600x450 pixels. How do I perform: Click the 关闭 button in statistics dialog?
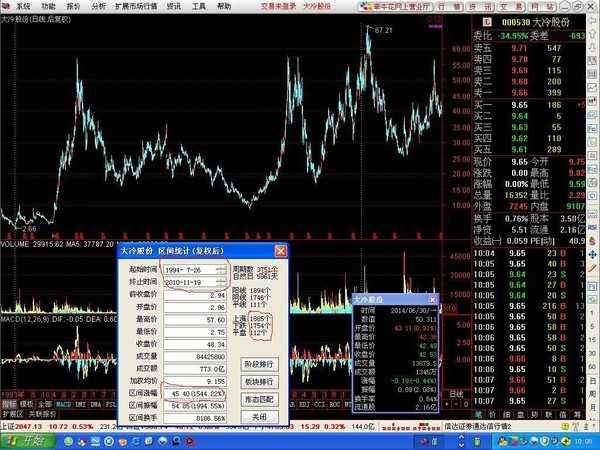point(259,416)
